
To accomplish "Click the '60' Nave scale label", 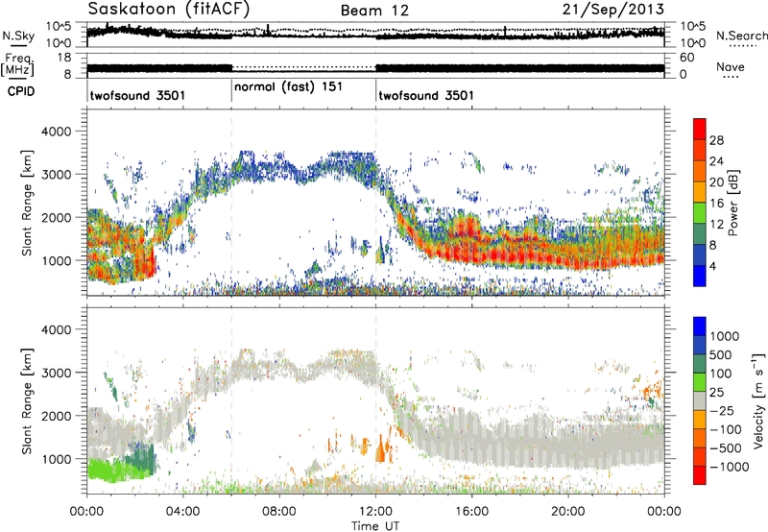I will coord(687,58).
